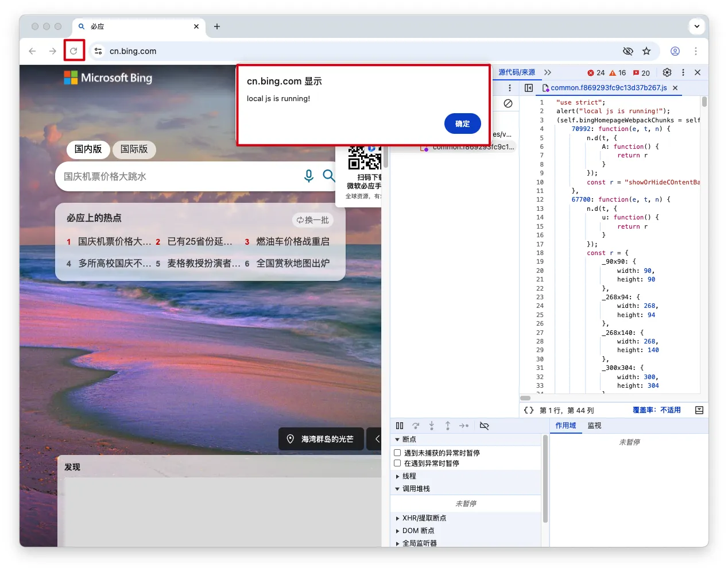Click the pause script execution icon

pyautogui.click(x=400, y=426)
